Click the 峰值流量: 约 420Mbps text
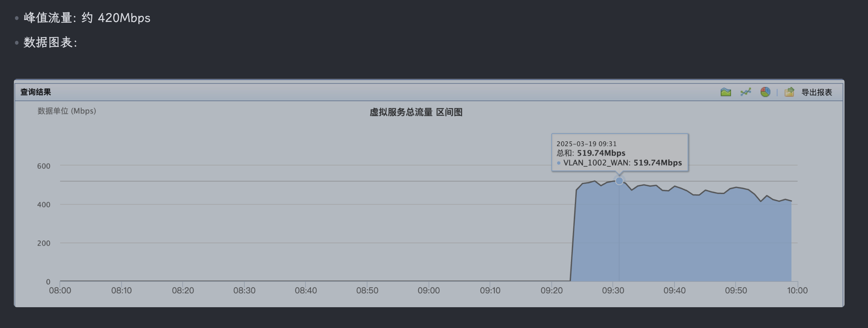 (x=87, y=18)
